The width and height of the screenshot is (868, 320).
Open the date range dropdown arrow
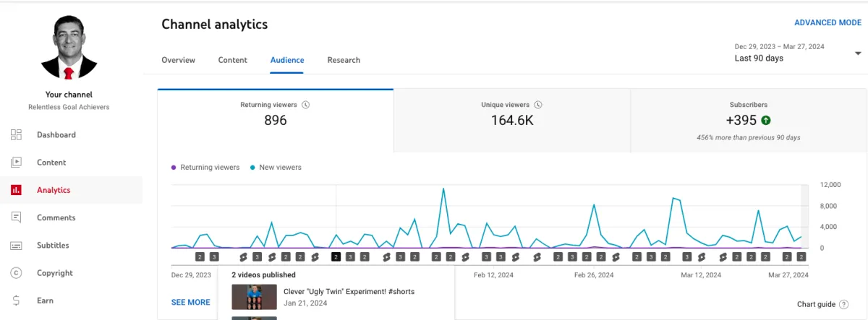(x=858, y=53)
